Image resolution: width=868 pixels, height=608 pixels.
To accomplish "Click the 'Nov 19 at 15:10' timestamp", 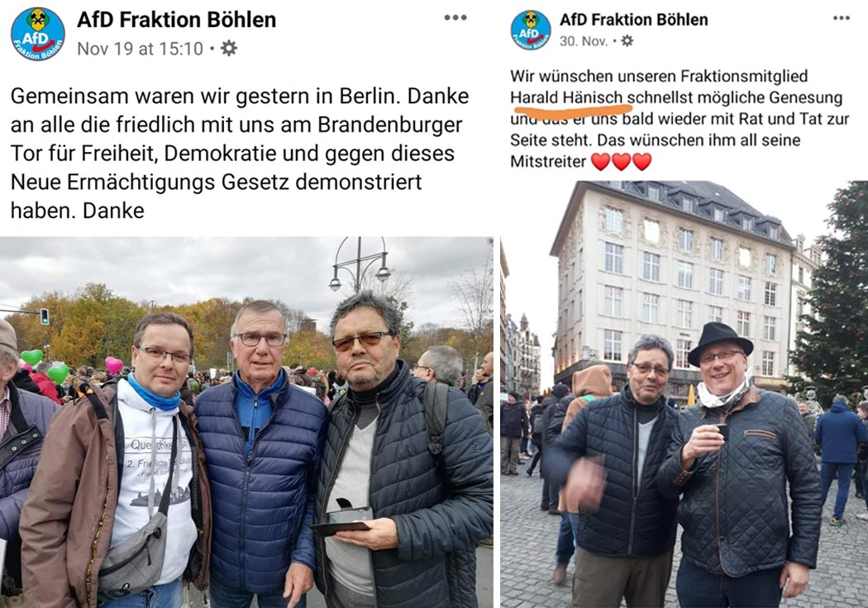I will pyautogui.click(x=140, y=49).
